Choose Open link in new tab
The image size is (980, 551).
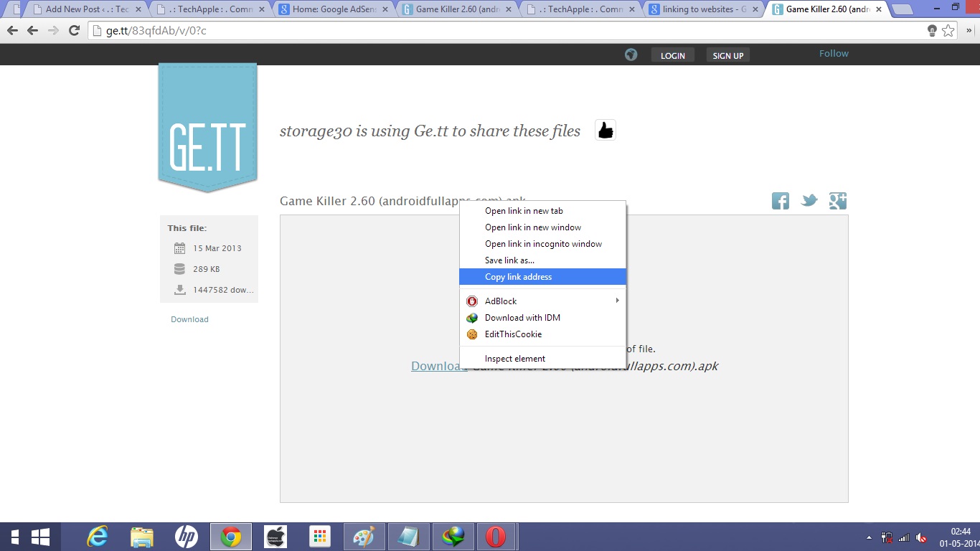(x=543, y=211)
